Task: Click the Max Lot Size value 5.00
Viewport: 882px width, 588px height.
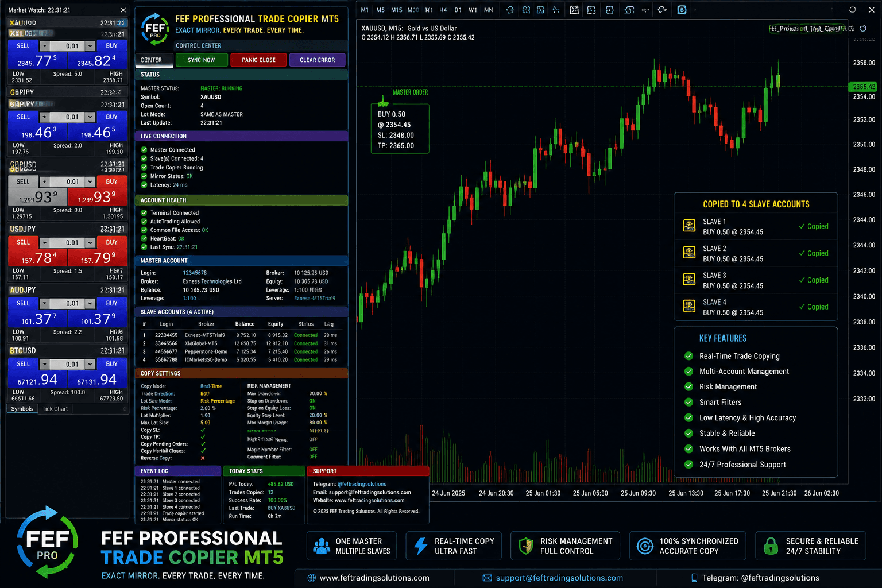Action: click(x=205, y=423)
